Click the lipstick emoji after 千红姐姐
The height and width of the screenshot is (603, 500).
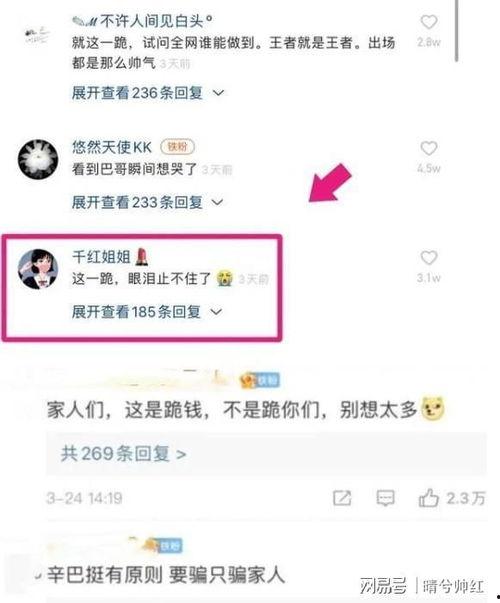142,257
